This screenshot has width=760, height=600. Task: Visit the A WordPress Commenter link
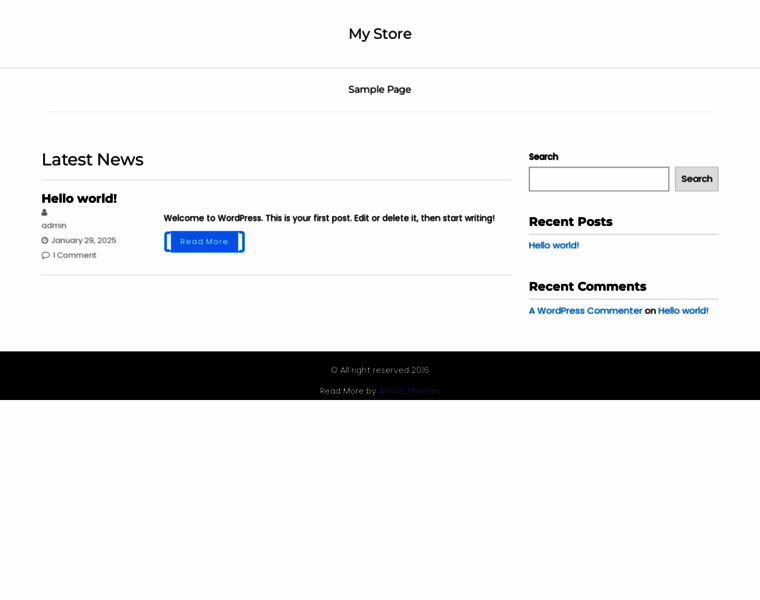tap(585, 310)
